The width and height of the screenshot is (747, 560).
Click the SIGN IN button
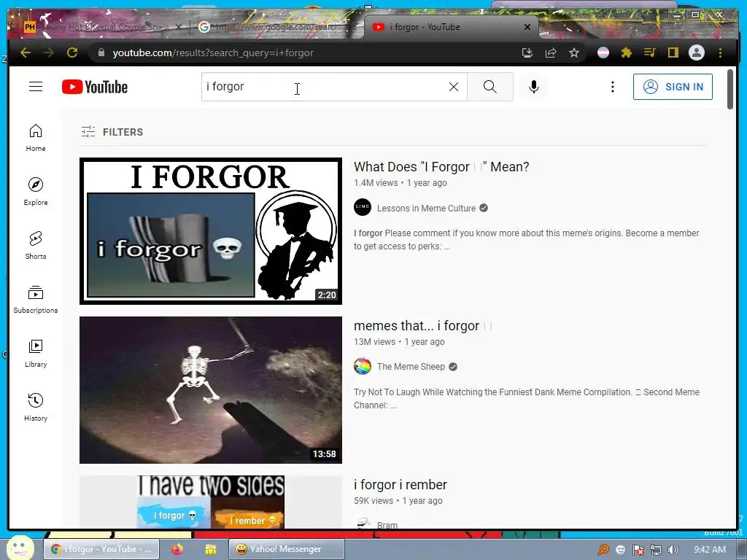point(673,87)
